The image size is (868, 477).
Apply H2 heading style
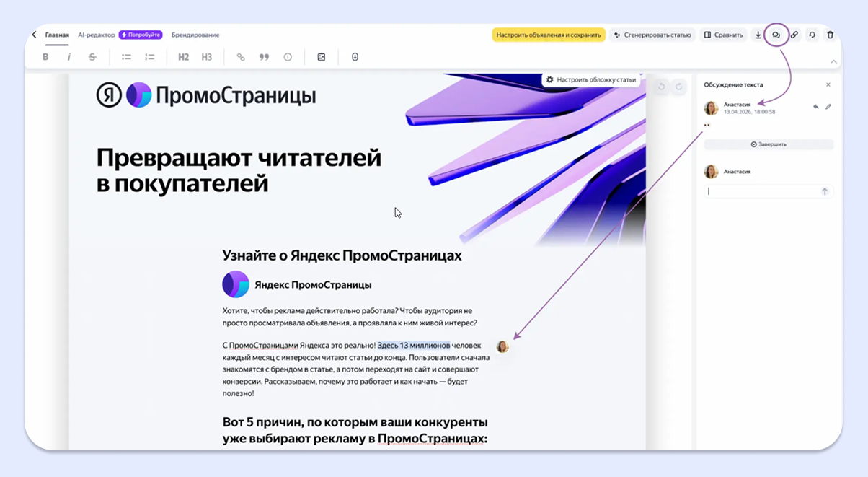[x=182, y=56]
